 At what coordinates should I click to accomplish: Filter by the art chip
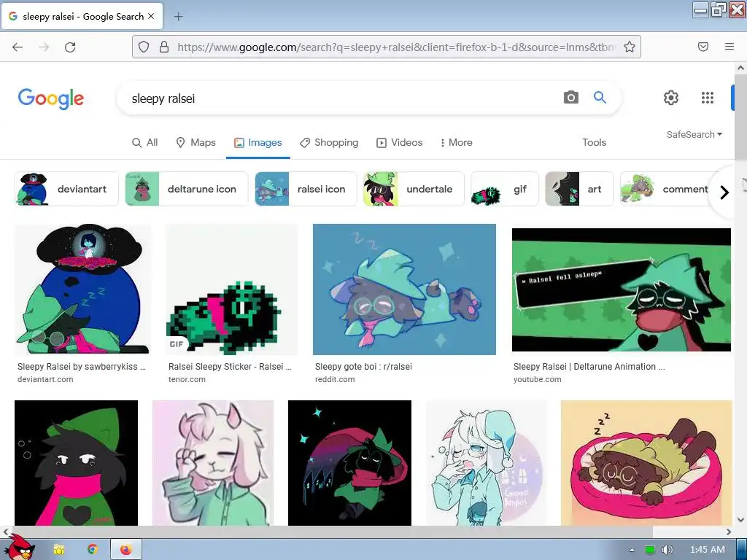click(x=579, y=189)
